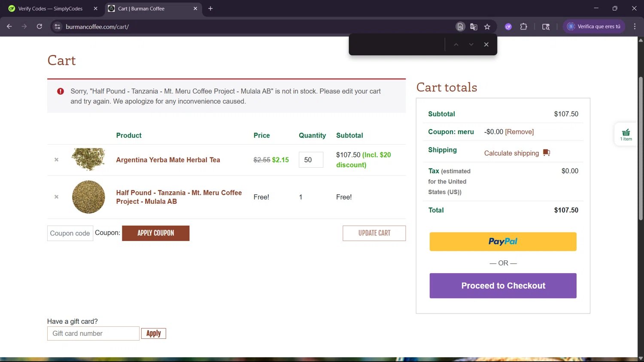Open Argentina Yerba Mate product thumbnail
644x362 pixels.
tap(88, 160)
